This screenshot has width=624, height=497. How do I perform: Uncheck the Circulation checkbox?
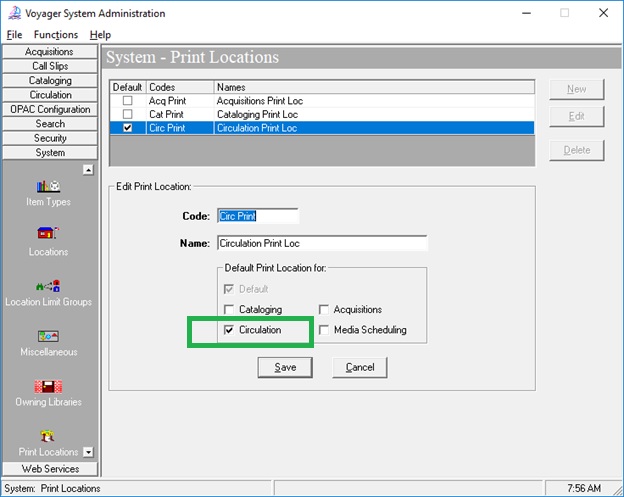[x=229, y=330]
